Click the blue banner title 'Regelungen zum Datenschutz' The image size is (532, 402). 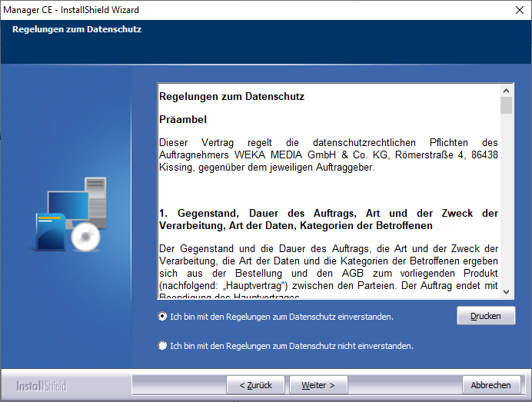click(x=77, y=30)
